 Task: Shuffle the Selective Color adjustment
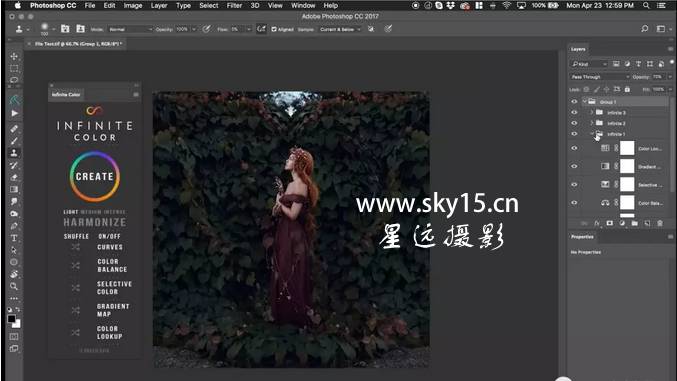(76, 288)
